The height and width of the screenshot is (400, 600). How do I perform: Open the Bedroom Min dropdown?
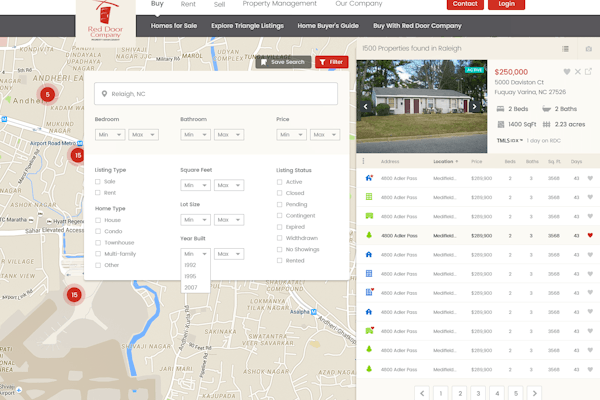coord(110,135)
